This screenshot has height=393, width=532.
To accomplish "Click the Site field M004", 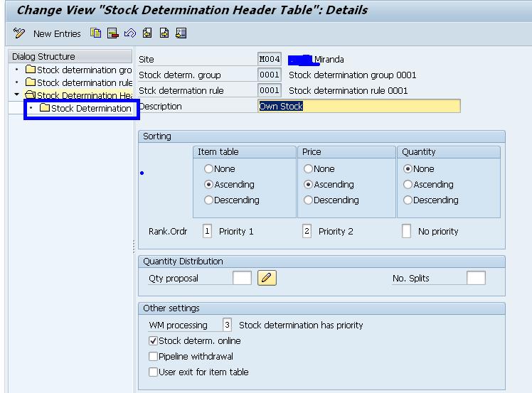I will pos(270,59).
